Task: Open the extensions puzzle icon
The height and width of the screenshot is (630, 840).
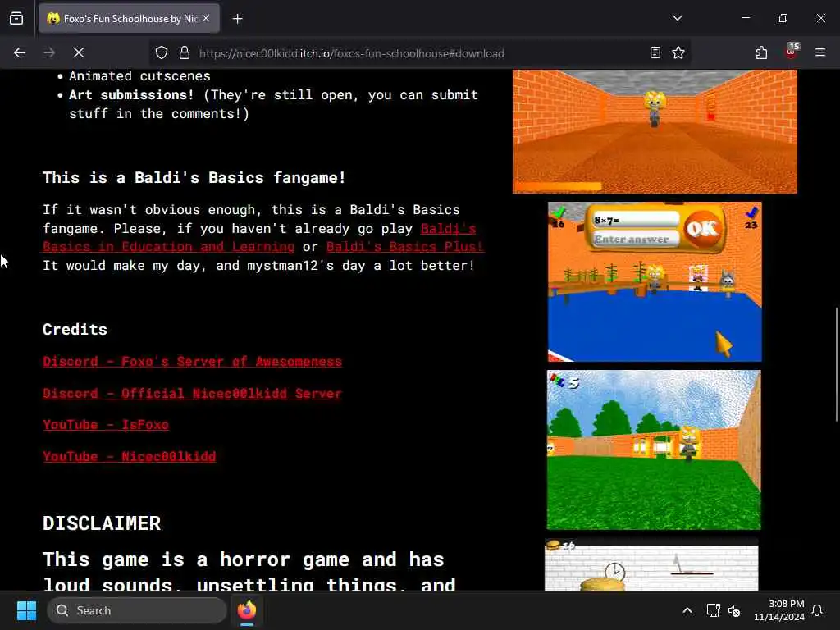Action: (x=761, y=52)
